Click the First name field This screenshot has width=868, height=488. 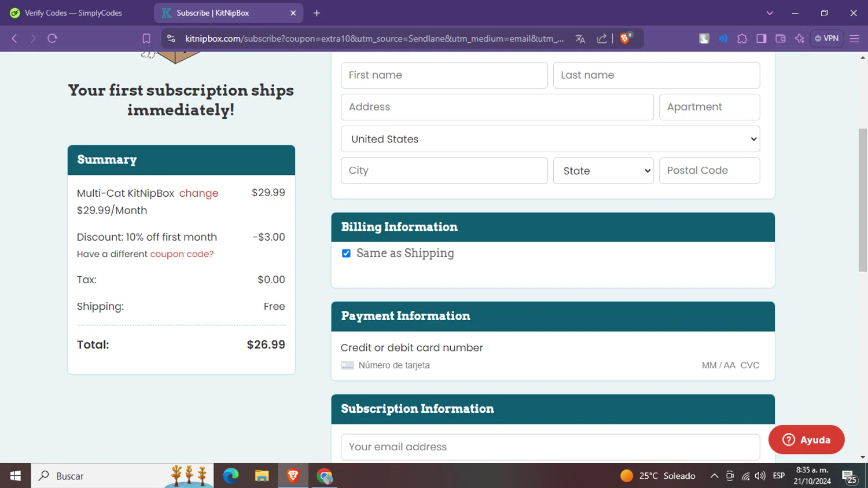point(444,75)
